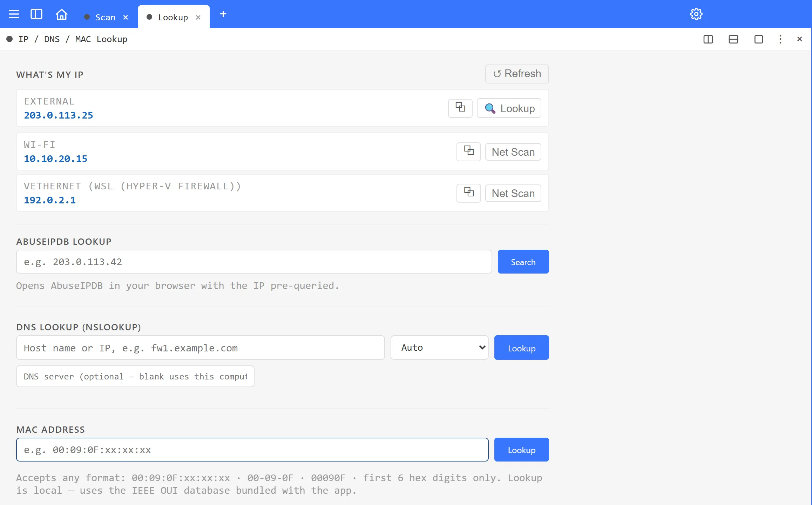
Task: Start Net Scan for vEthernet WSL
Action: (x=513, y=193)
